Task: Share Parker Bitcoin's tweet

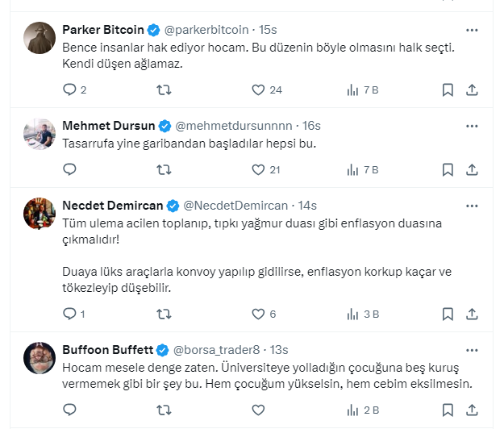Action: [x=473, y=90]
